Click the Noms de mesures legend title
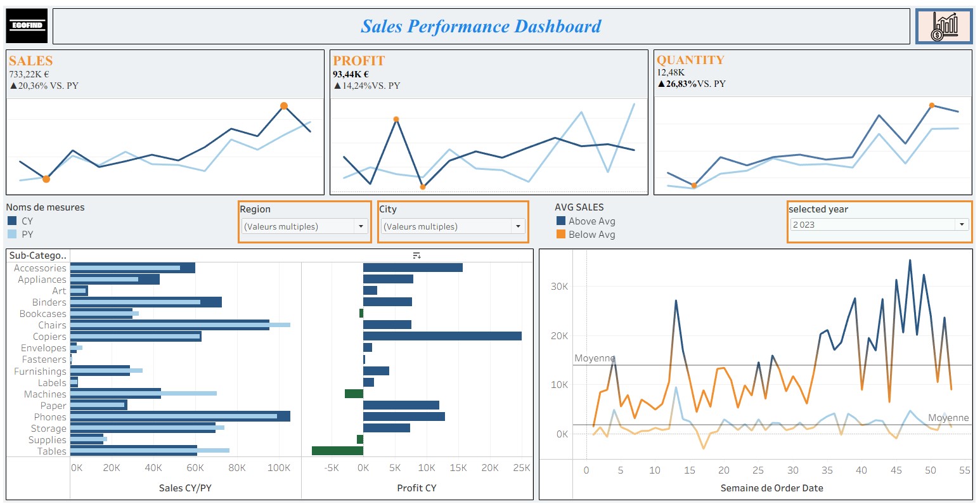Screen dimensions: 980x504 [x=45, y=207]
